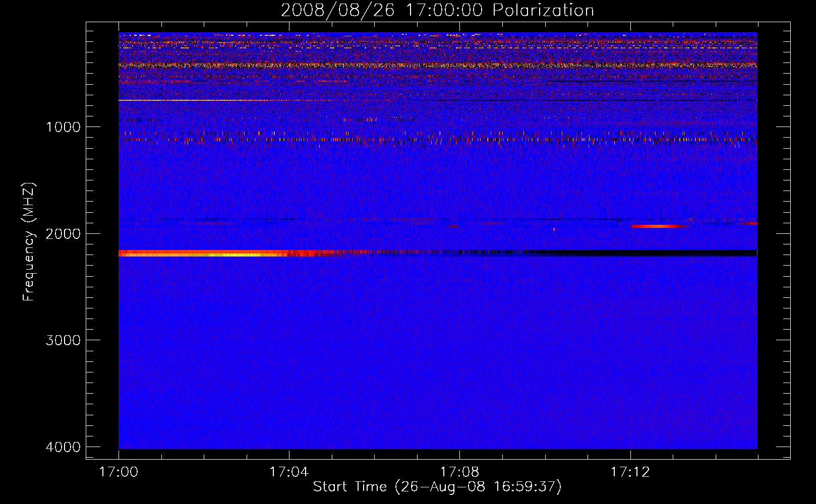Click the 4000 frequency tick label
This screenshot has width=816, height=504.
(x=64, y=447)
